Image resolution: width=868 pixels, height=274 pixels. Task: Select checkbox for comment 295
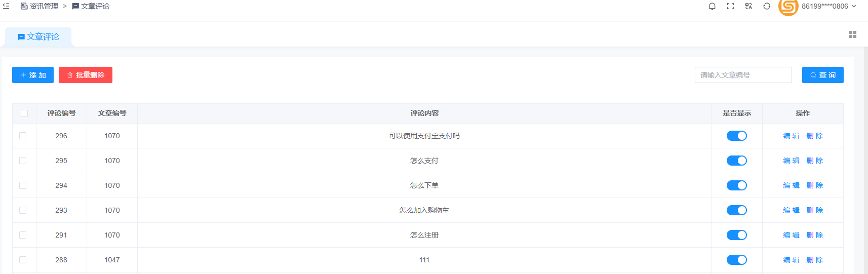[x=23, y=161]
